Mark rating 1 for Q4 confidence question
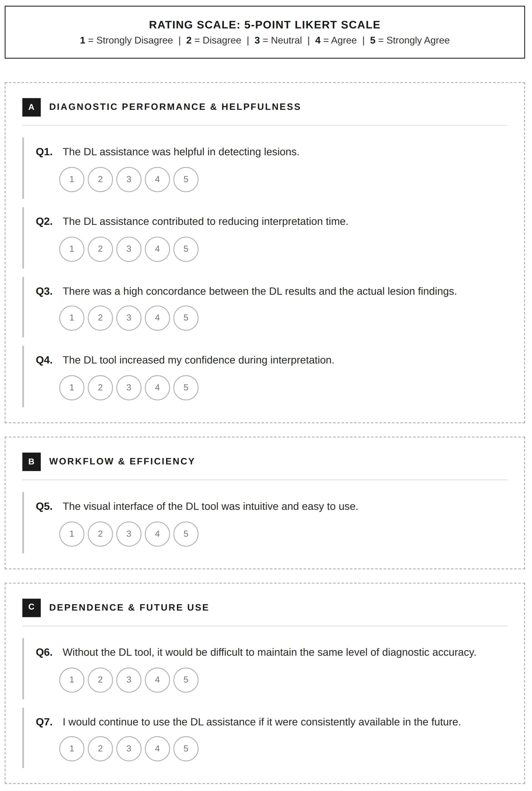The width and height of the screenshot is (532, 791). coord(72,387)
